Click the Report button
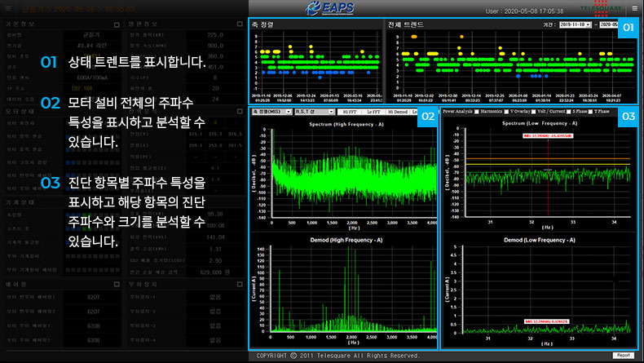Screen dimensions: 644x363 [623, 355]
